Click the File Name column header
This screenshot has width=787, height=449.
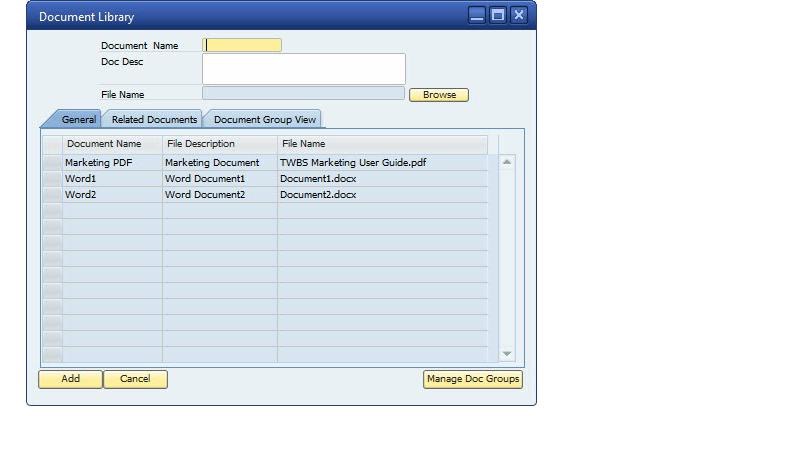coord(382,144)
